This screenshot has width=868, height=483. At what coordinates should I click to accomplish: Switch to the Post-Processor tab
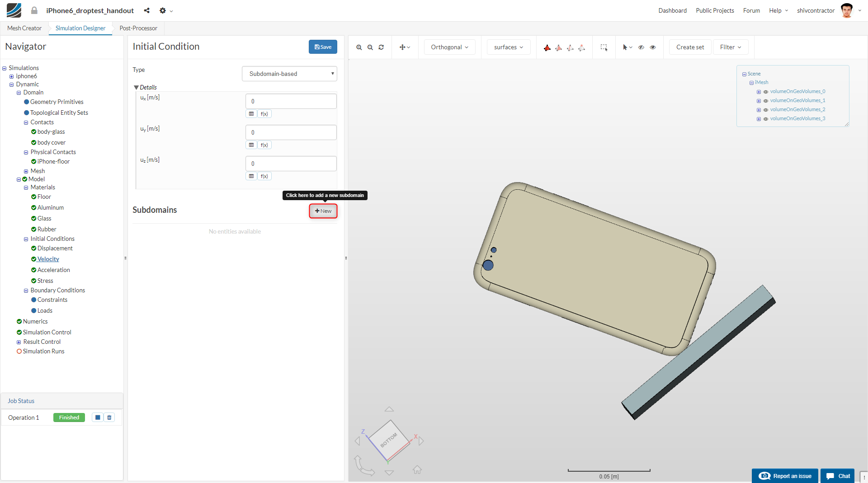coord(138,28)
